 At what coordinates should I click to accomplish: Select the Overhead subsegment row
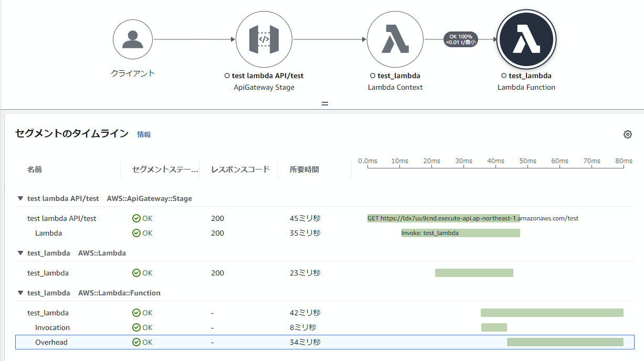pos(325,342)
